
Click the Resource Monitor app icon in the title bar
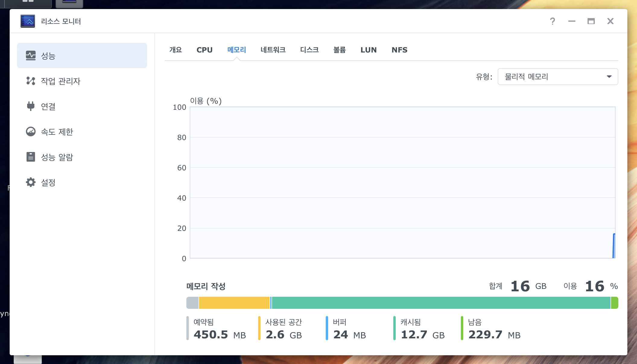click(28, 21)
